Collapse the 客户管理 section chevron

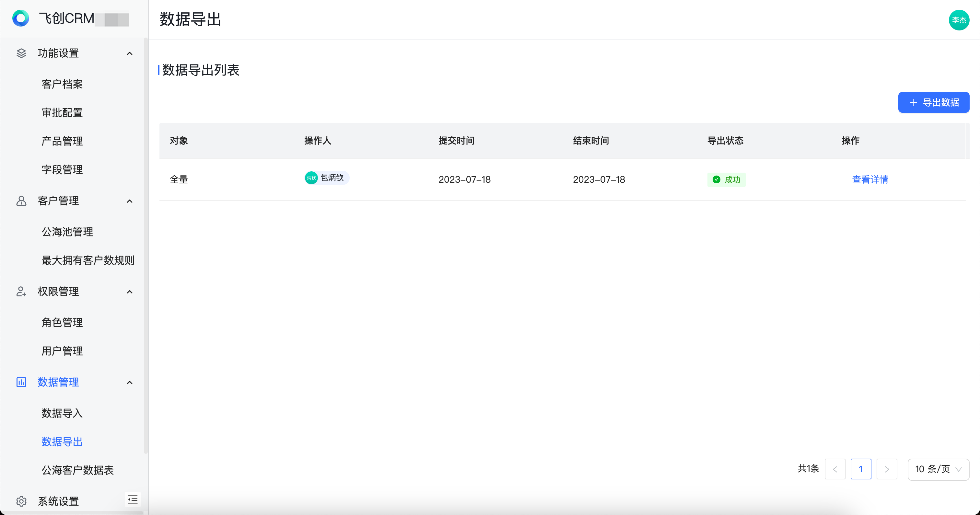(x=130, y=201)
